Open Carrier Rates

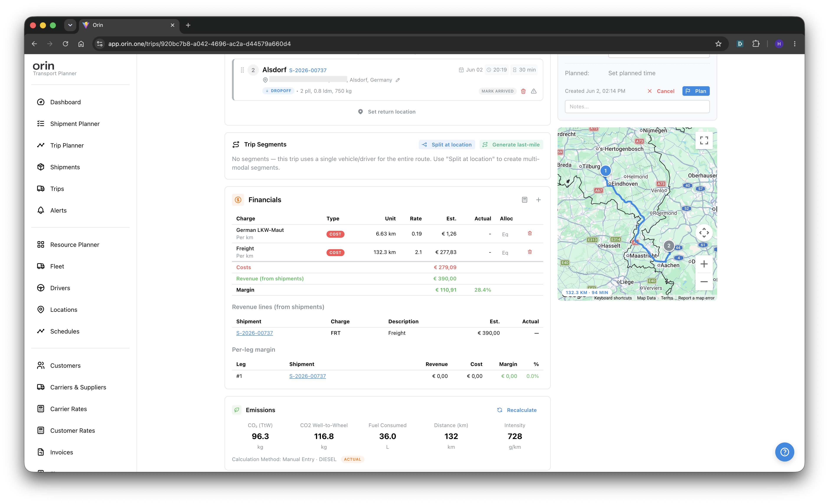pyautogui.click(x=68, y=409)
